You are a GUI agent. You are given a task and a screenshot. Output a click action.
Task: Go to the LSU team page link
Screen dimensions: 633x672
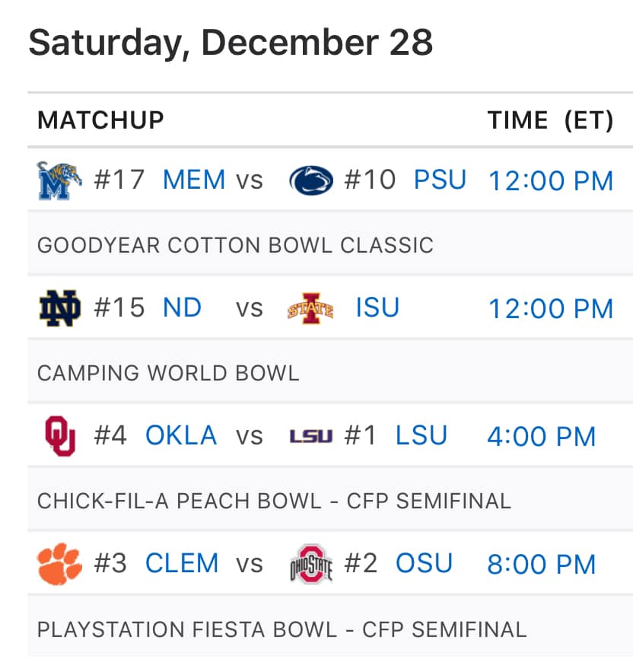pos(421,436)
